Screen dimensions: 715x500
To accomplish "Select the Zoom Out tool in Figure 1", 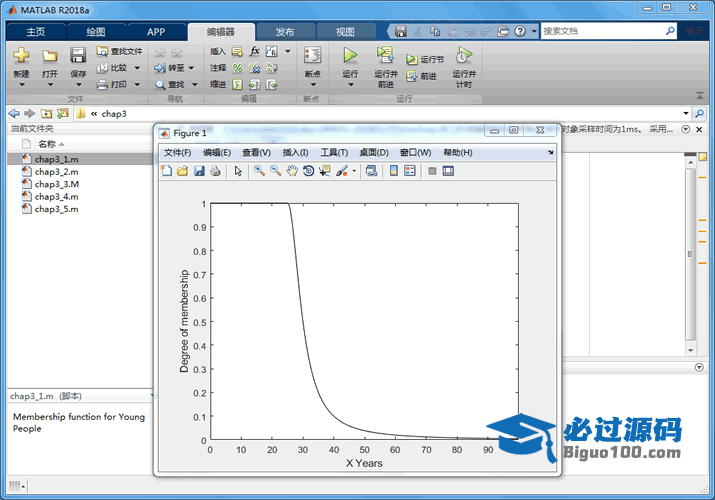I will tap(275, 171).
